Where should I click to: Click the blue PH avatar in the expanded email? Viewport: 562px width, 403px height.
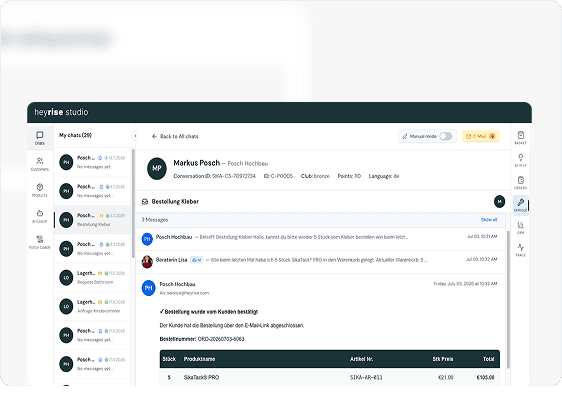pyautogui.click(x=148, y=288)
